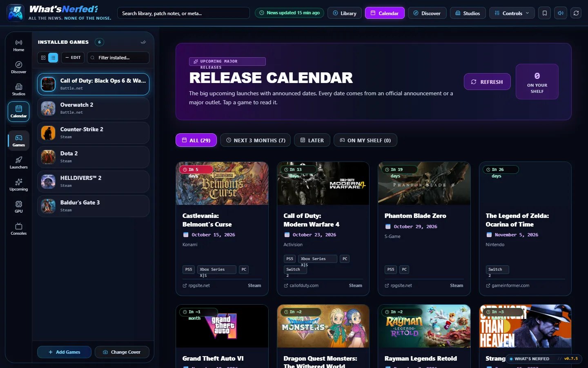This screenshot has width=588, height=368.
Task: Click the PS5 tag on Modern Warfare 4 card
Action: point(290,259)
